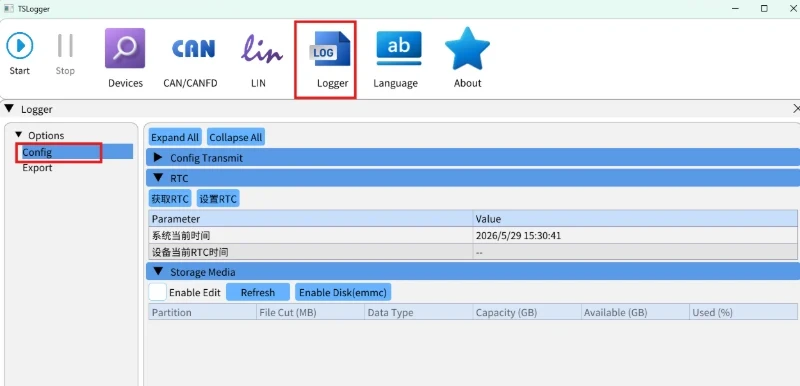Click the Collapse All button
The height and width of the screenshot is (386, 800).
tap(236, 137)
